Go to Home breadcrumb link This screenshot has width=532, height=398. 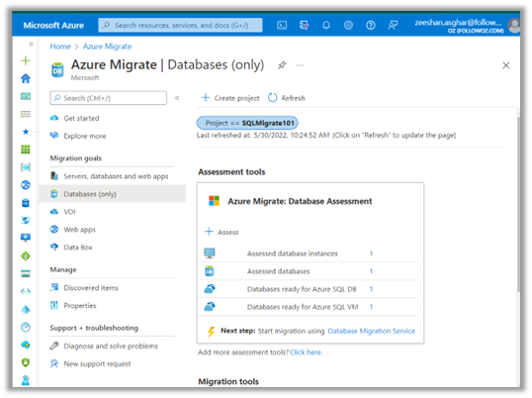point(60,47)
